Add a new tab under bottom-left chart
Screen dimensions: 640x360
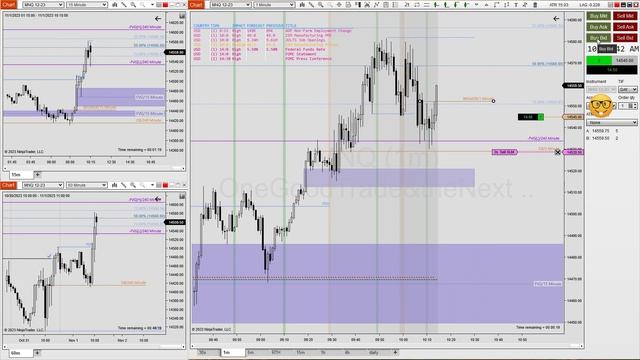pos(38,353)
